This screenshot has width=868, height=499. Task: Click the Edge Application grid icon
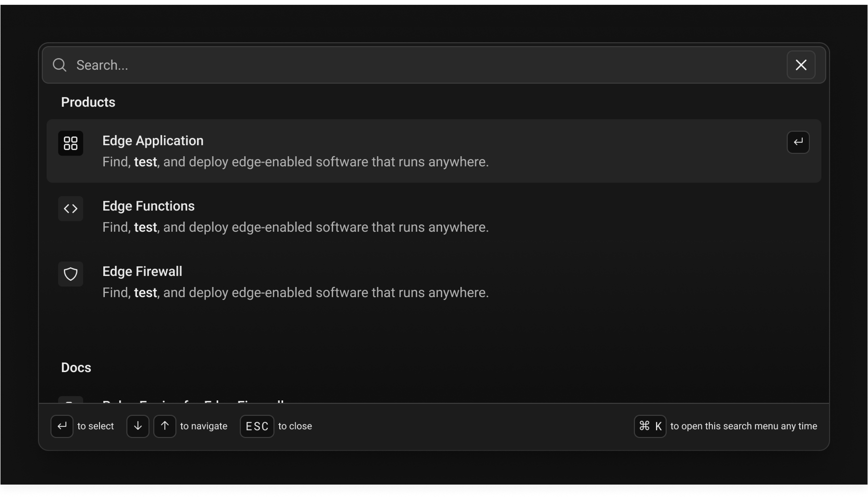(71, 143)
